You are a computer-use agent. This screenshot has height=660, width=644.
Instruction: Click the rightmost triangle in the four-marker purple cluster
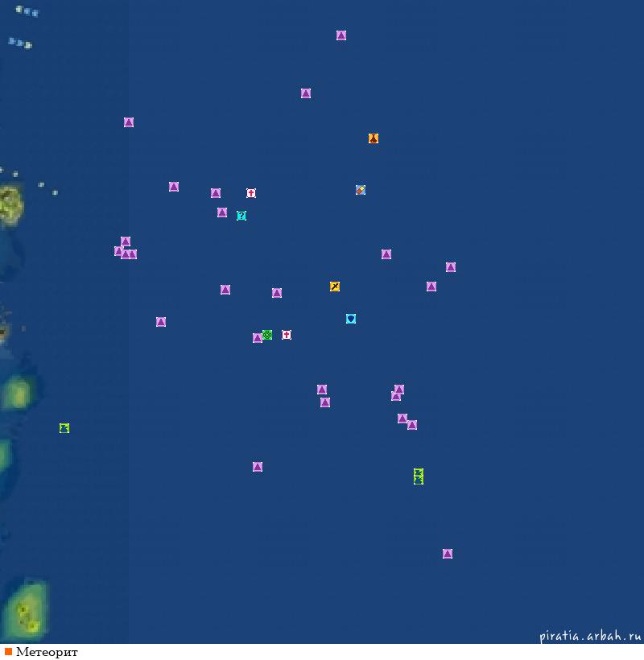133,254
